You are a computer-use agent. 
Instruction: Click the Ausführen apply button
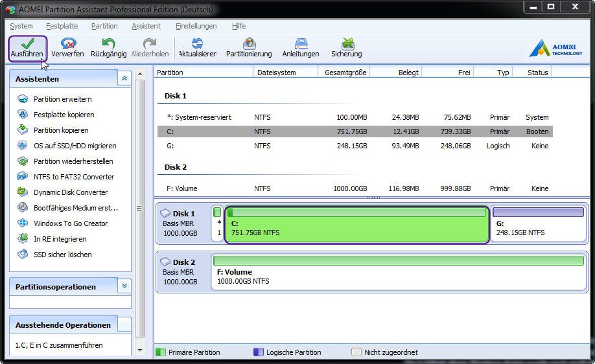click(27, 48)
